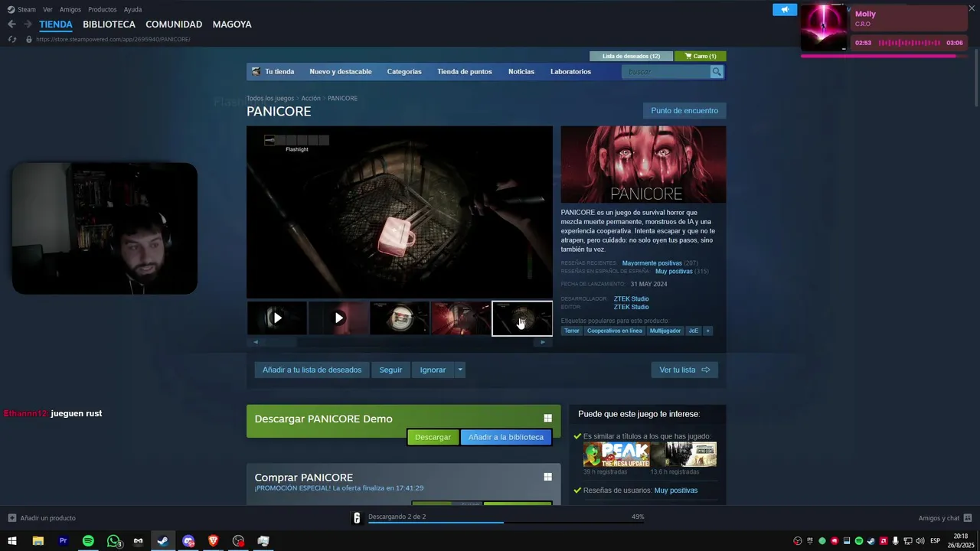Open the Productos menu

click(103, 10)
